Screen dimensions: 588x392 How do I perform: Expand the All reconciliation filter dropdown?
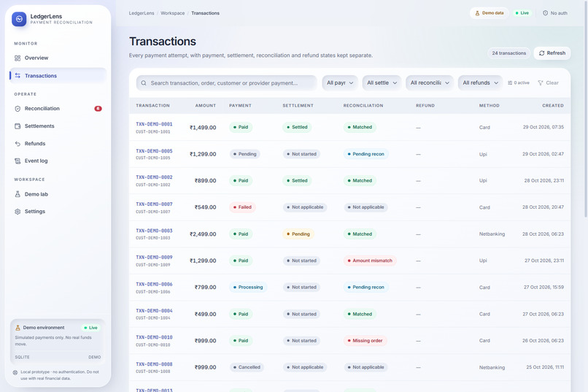[x=430, y=83]
